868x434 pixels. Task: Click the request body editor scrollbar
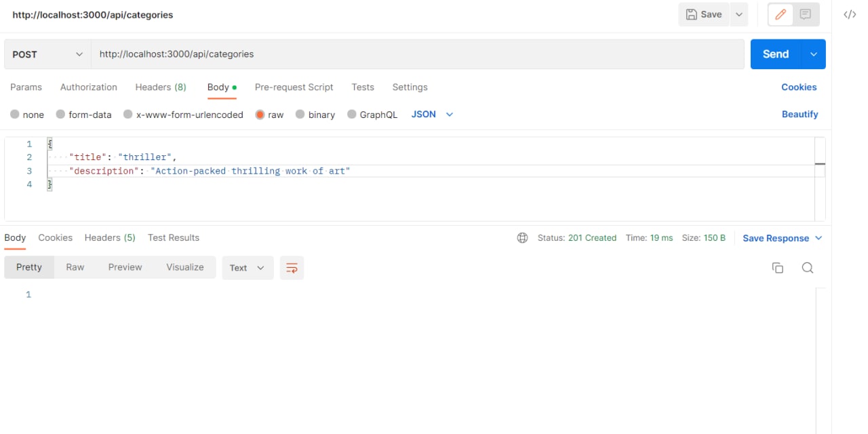820,178
